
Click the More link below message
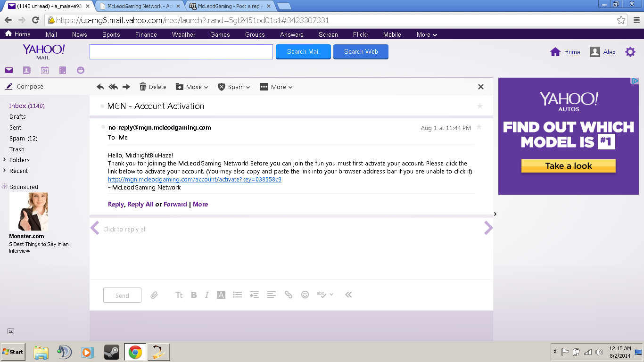(200, 205)
